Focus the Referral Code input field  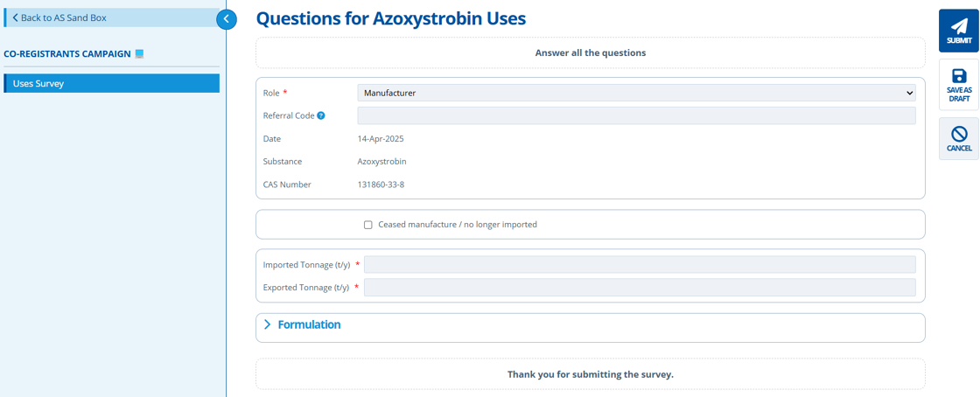pos(636,115)
